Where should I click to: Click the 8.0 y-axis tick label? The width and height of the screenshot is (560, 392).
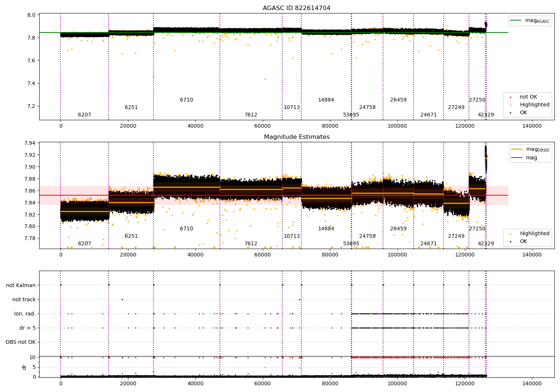pyautogui.click(x=32, y=15)
